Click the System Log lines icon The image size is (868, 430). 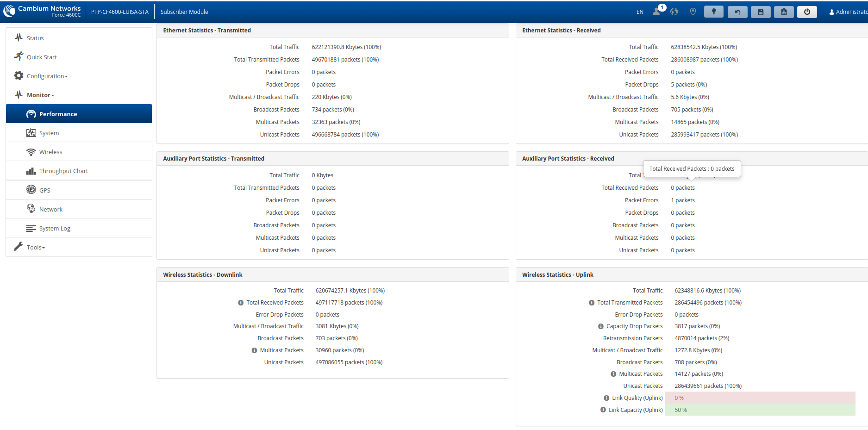tap(31, 228)
